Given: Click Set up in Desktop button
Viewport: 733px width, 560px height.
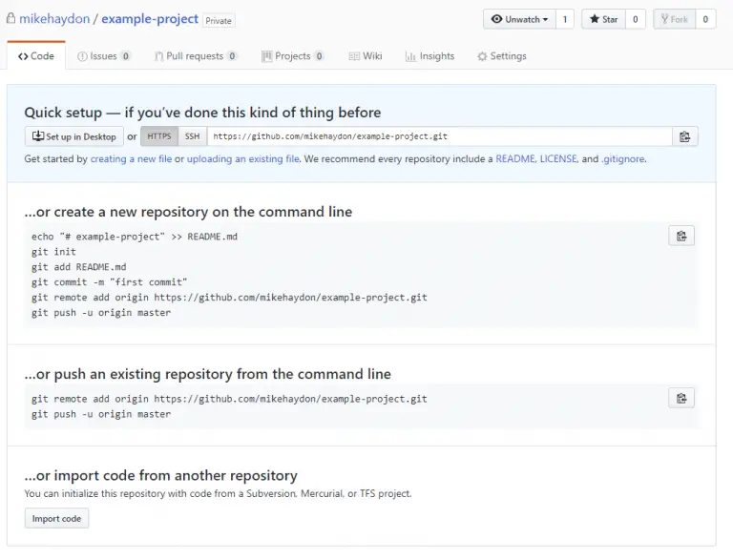Looking at the screenshot, I should [x=73, y=136].
